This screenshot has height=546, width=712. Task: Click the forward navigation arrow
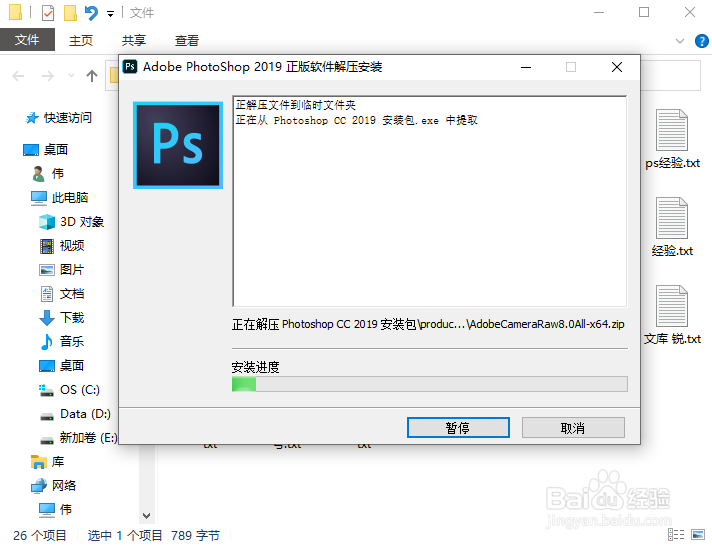click(x=48, y=76)
